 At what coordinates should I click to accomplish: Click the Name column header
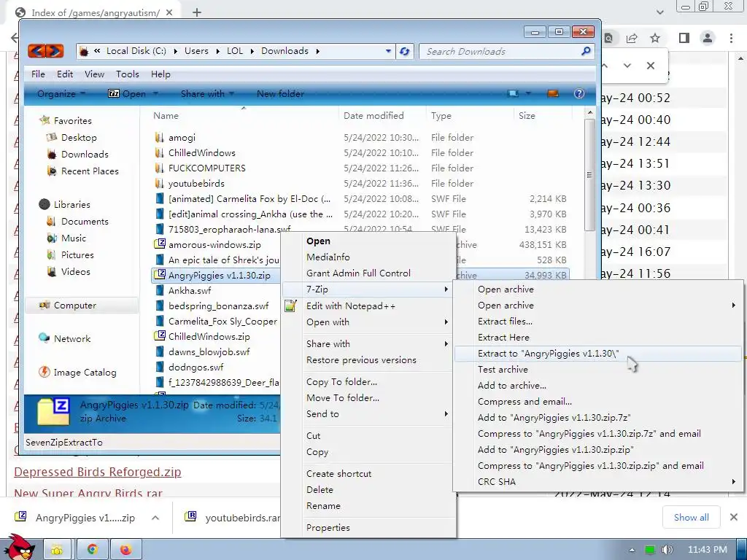(x=244, y=116)
